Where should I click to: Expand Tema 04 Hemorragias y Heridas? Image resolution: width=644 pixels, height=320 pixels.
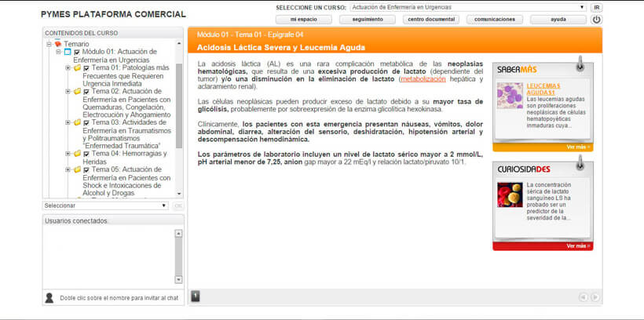pyautogui.click(x=68, y=154)
